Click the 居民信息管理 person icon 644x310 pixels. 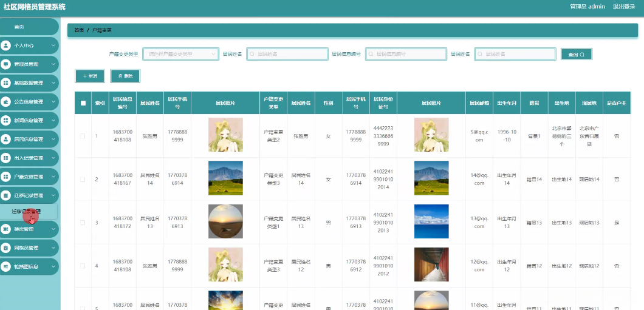pyautogui.click(x=5, y=139)
